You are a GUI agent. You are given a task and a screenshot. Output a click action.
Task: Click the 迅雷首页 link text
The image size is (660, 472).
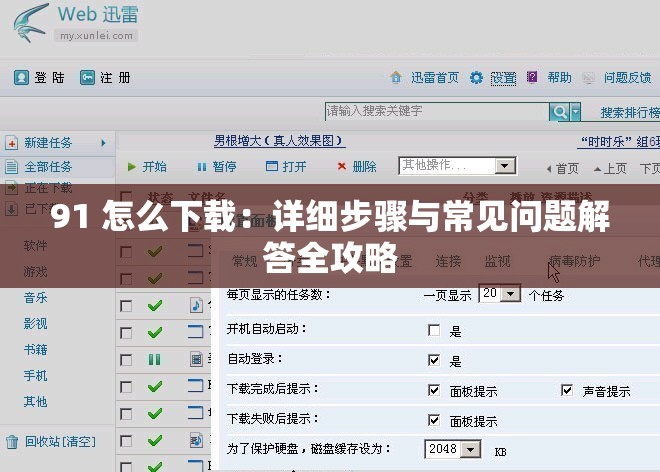pos(435,78)
